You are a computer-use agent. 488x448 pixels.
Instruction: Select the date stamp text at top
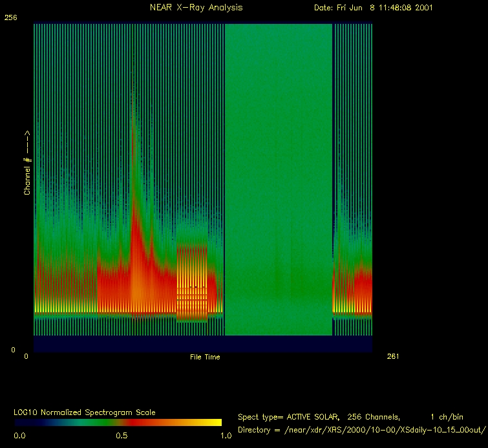[373, 8]
